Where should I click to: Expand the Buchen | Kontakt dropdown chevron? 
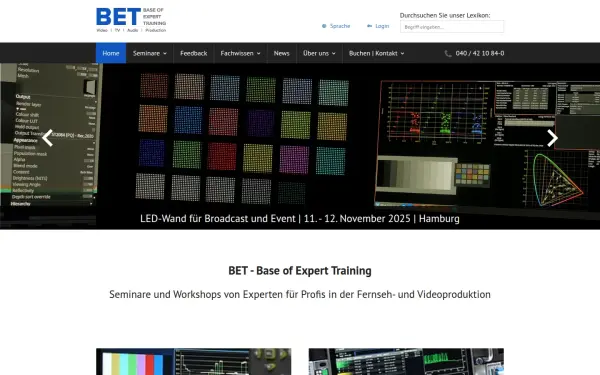coord(403,54)
